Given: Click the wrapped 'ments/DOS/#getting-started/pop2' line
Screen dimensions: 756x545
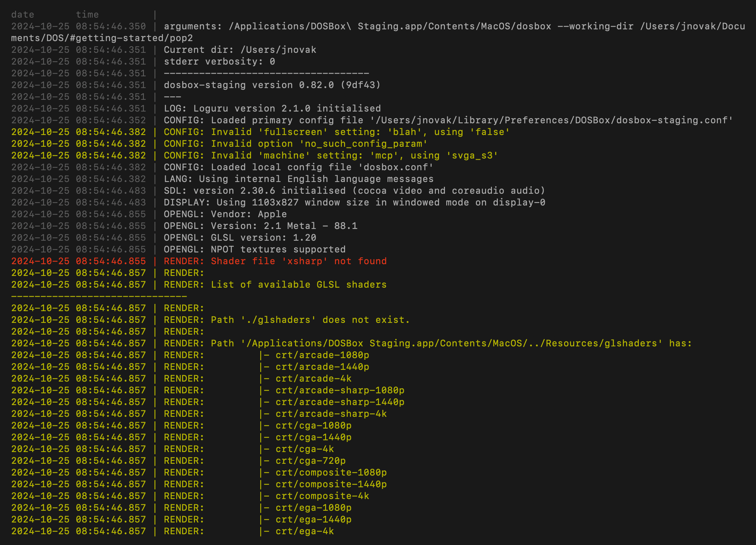Looking at the screenshot, I should click(x=102, y=38).
